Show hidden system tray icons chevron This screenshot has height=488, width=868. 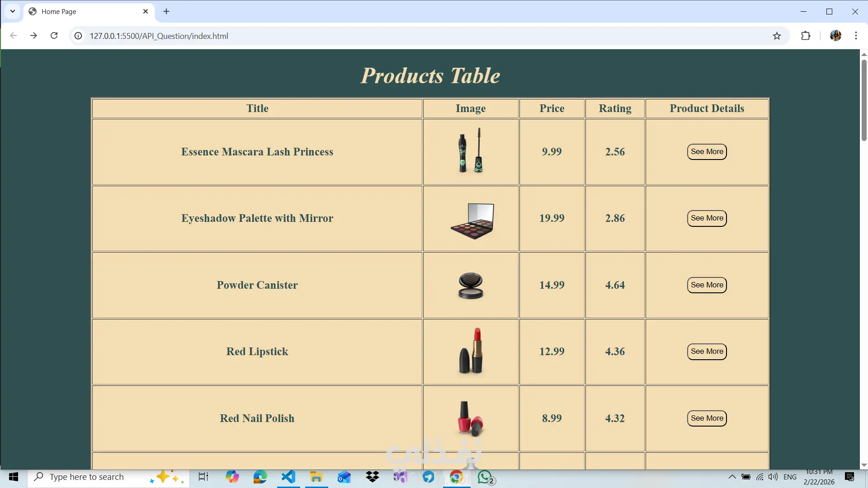732,477
